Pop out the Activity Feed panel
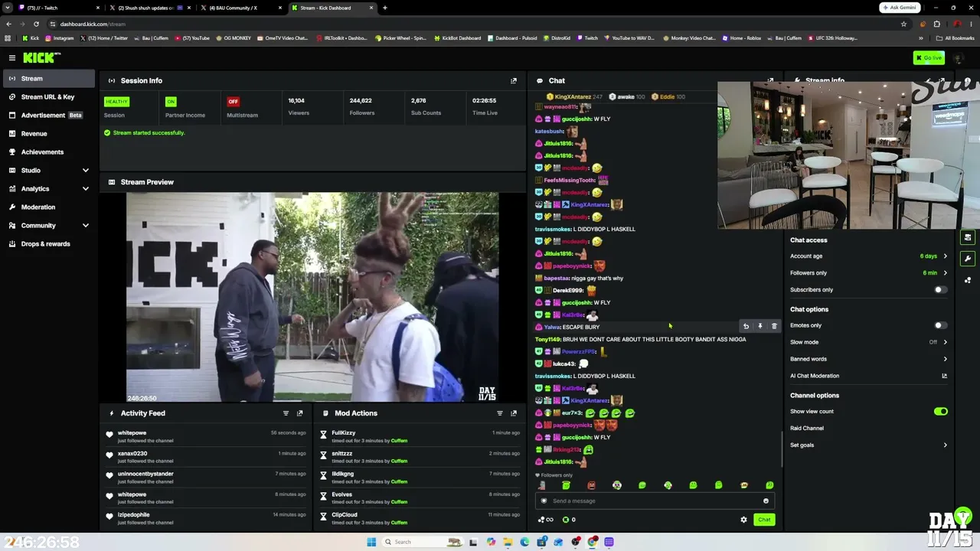Viewport: 980px width, 551px height. 299,413
